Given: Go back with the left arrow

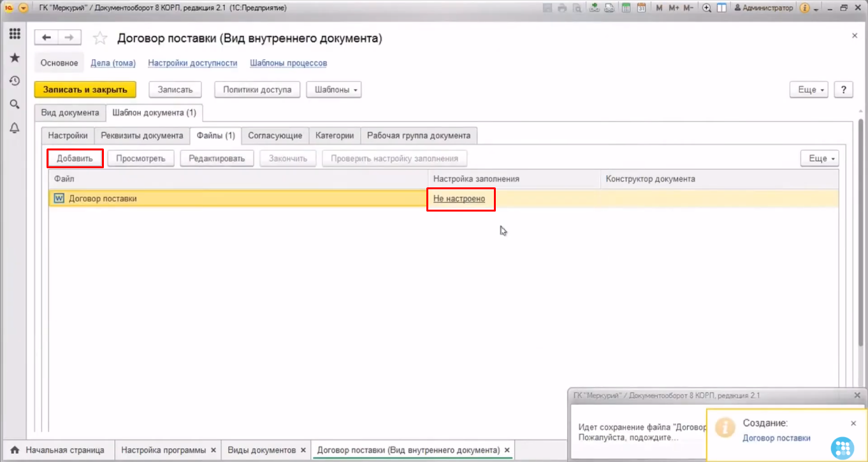Looking at the screenshot, I should 46,38.
